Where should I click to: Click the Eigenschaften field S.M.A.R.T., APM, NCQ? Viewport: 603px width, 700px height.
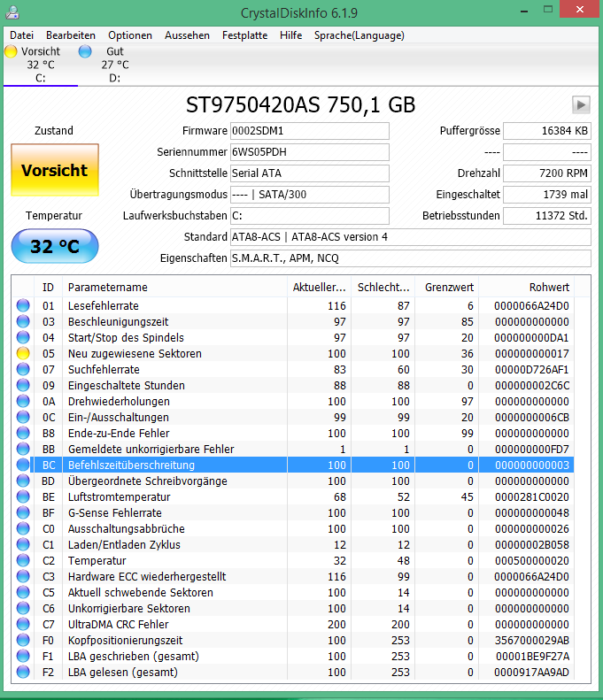pyautogui.click(x=411, y=258)
